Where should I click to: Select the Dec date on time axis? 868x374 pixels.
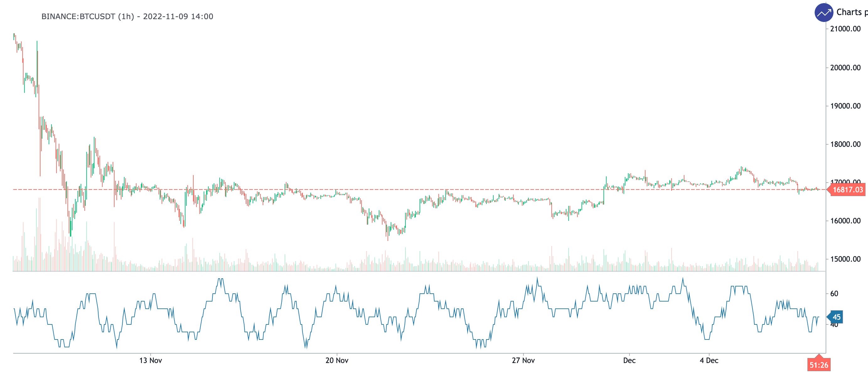point(629,361)
